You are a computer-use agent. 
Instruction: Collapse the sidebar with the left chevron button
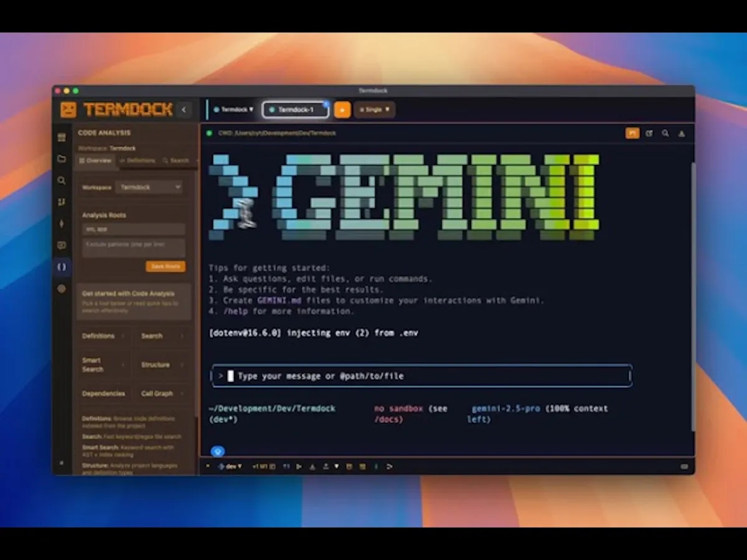click(184, 110)
